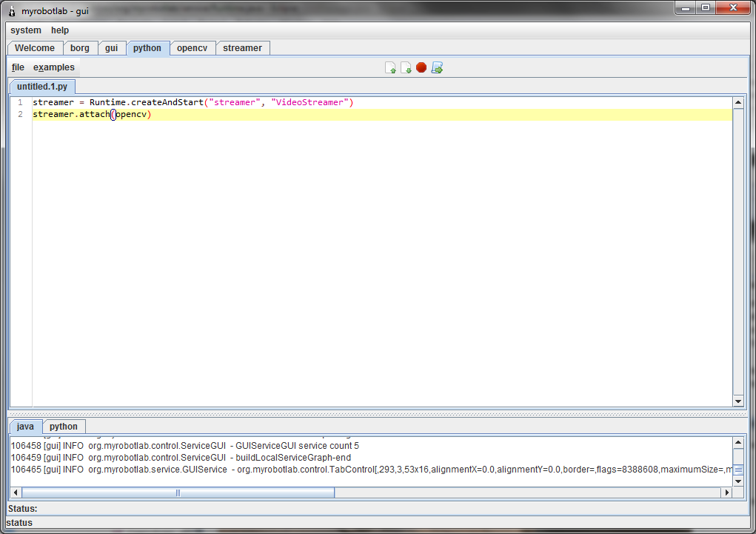
Task: Click editor scrollbar down arrow
Action: pos(738,401)
